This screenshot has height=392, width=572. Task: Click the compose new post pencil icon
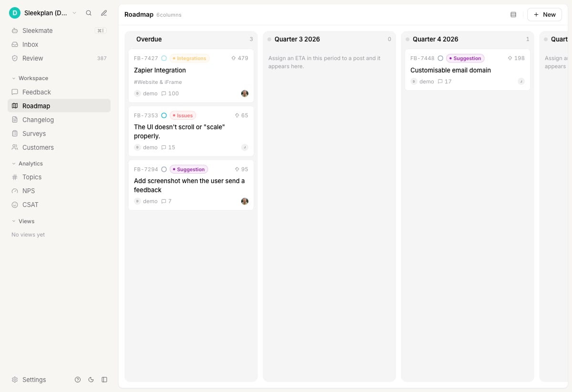(x=104, y=13)
